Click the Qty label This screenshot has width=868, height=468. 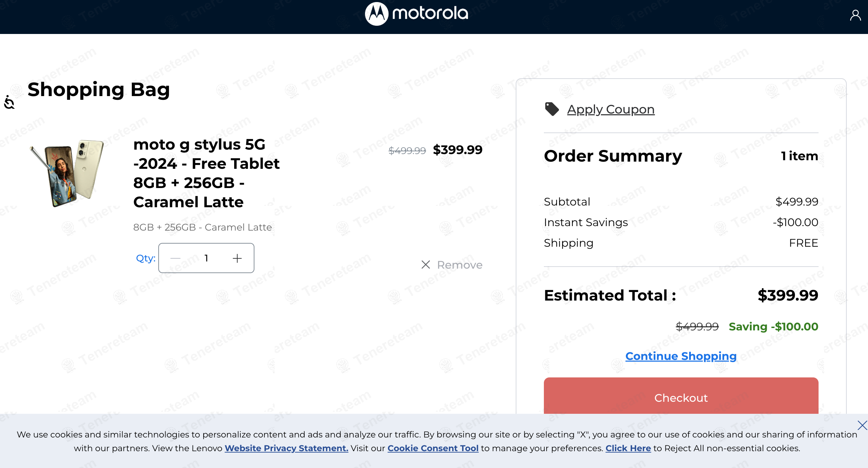coord(146,258)
